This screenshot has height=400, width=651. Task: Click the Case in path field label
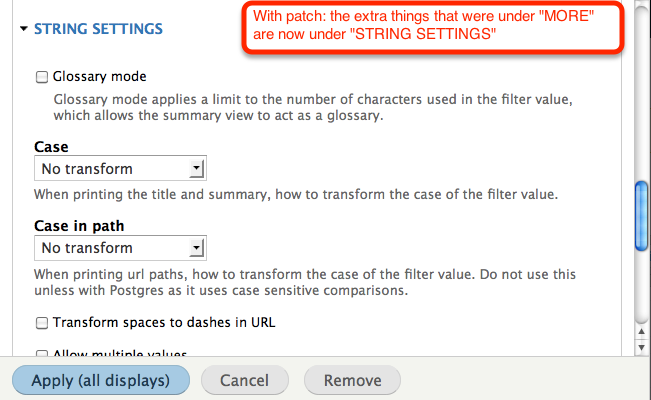79,226
